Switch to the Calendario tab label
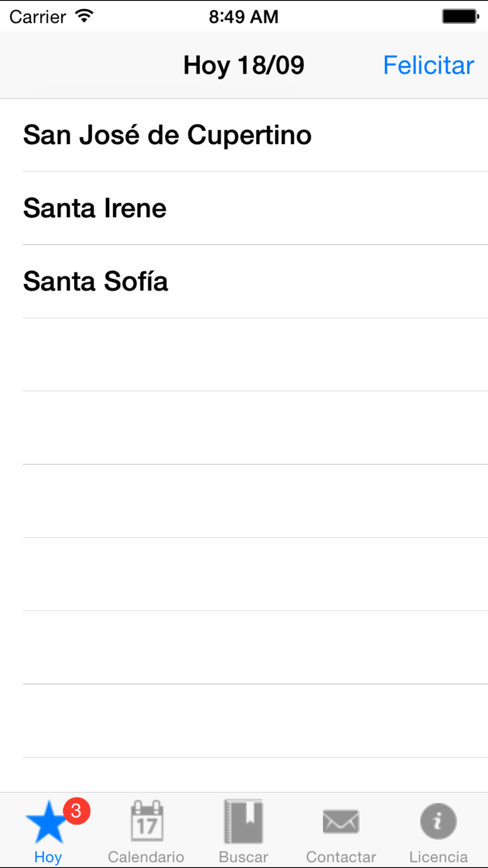Viewport: 488px width, 868px height. 146,857
